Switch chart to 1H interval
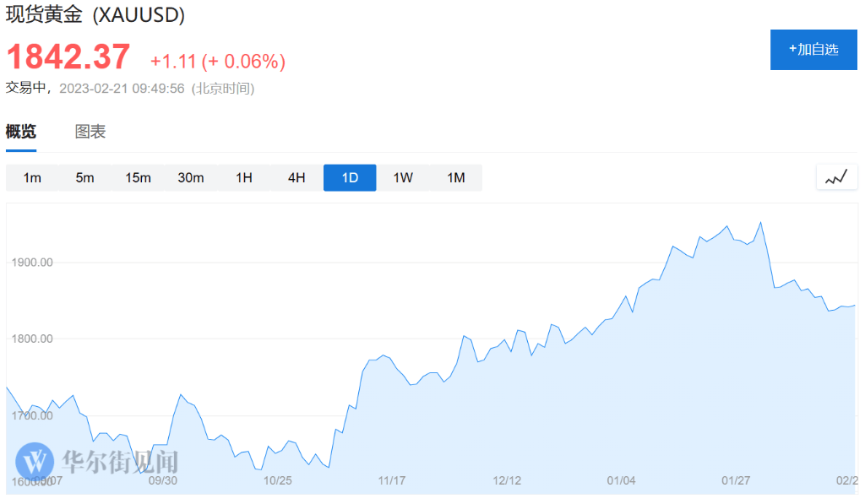The image size is (865, 504). 244,177
